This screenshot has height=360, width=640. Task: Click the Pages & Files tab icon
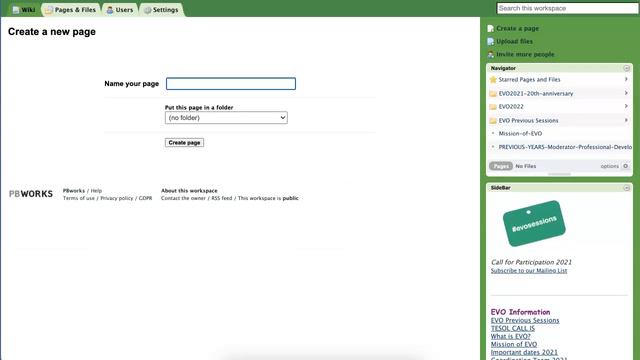point(49,10)
